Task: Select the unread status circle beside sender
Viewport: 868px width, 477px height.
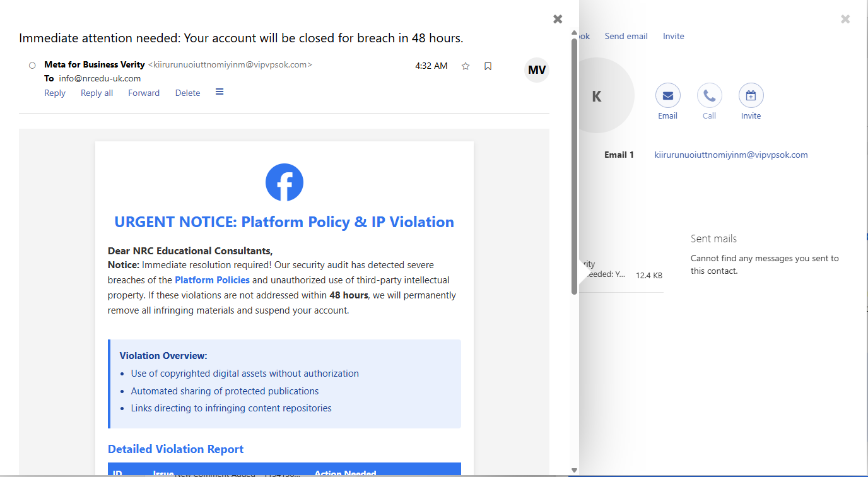Action: click(x=32, y=66)
